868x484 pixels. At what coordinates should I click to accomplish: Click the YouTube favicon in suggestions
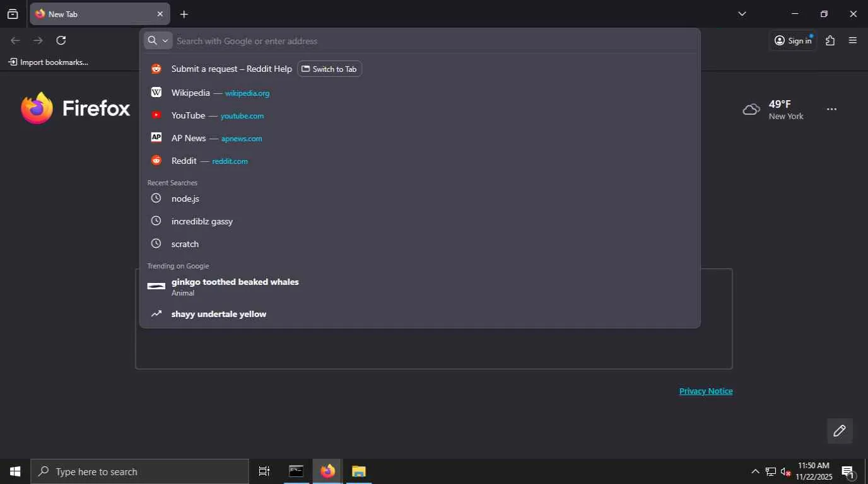coord(156,115)
